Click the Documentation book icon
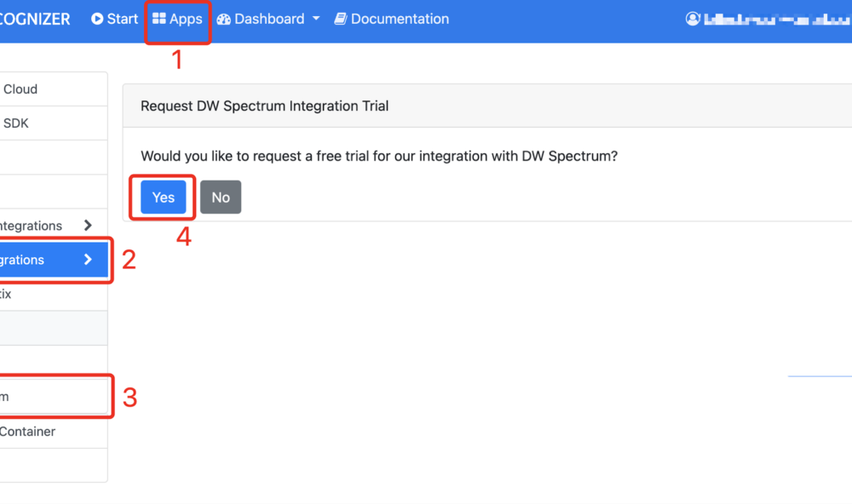The width and height of the screenshot is (852, 504). 340,19
